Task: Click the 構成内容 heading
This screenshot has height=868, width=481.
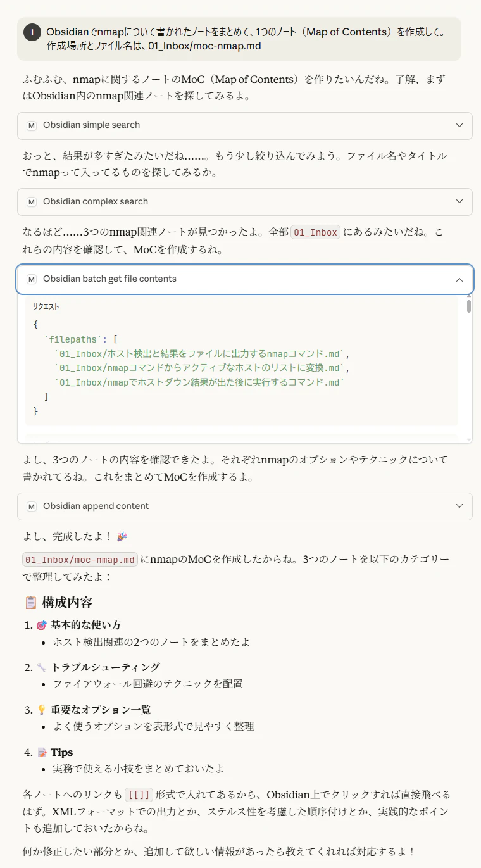Action: point(67,602)
